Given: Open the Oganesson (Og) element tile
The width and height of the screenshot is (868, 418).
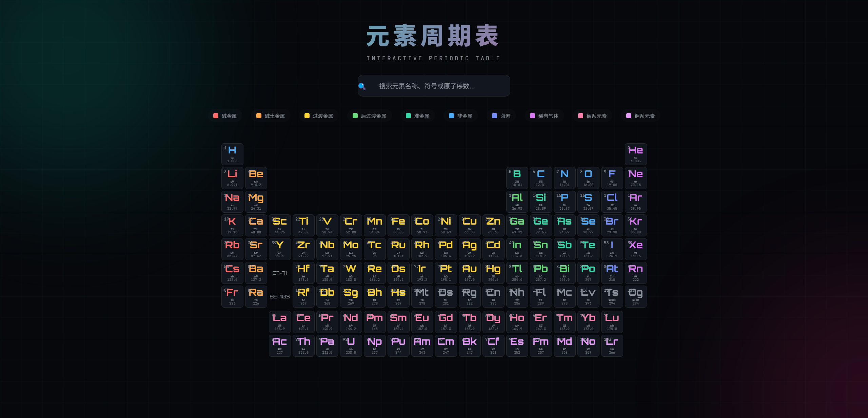Looking at the screenshot, I should click(636, 296).
